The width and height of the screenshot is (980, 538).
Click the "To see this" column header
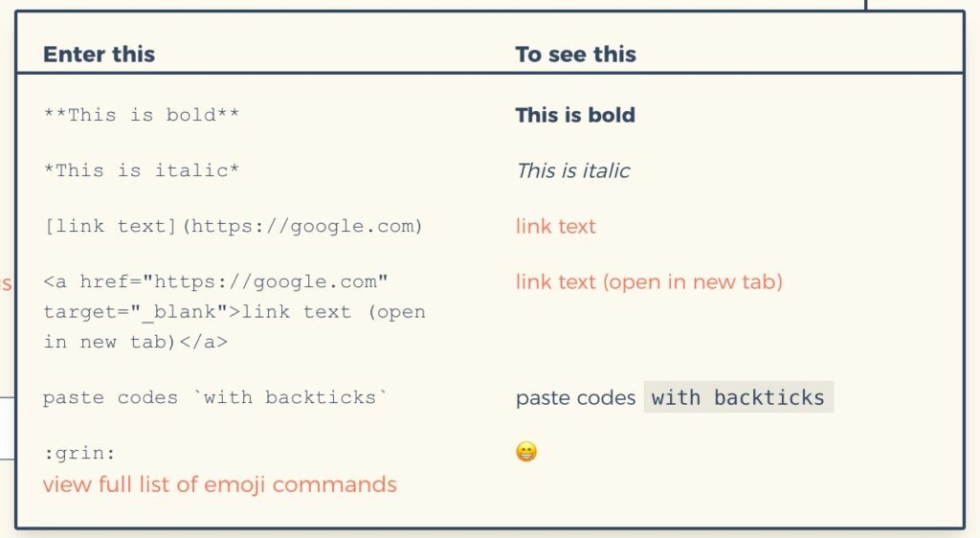click(575, 55)
